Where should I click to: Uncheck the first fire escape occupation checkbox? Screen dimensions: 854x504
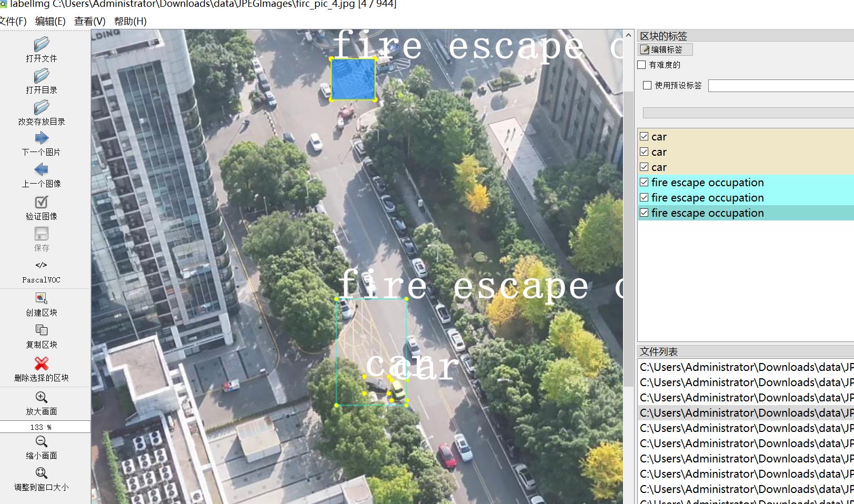644,182
